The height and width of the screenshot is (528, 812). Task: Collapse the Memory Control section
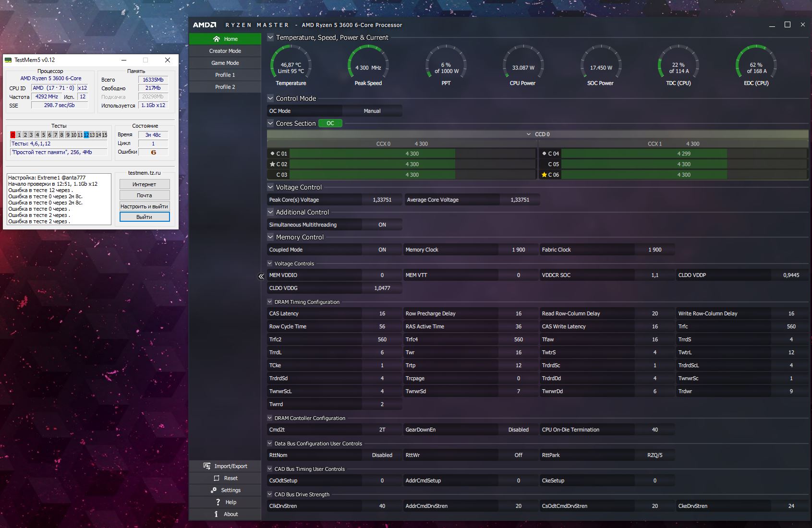coord(270,237)
